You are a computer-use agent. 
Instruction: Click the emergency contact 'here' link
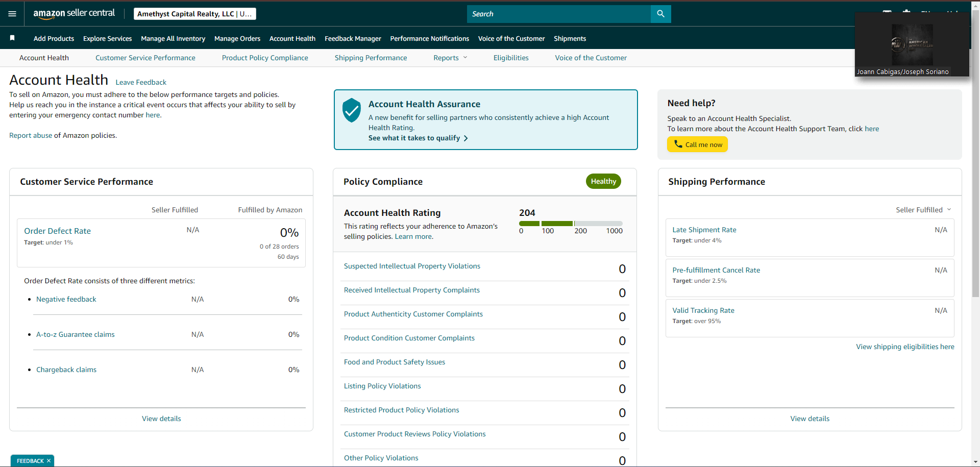153,115
